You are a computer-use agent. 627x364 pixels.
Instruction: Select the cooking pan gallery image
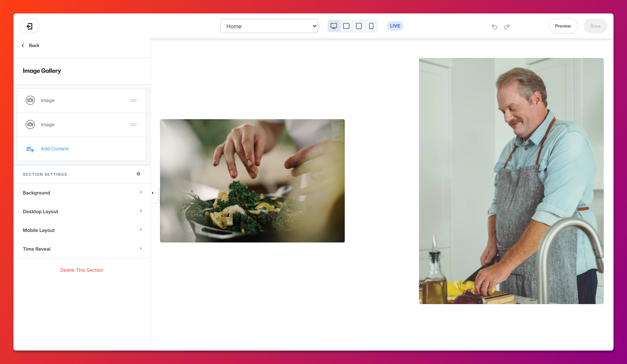click(252, 181)
